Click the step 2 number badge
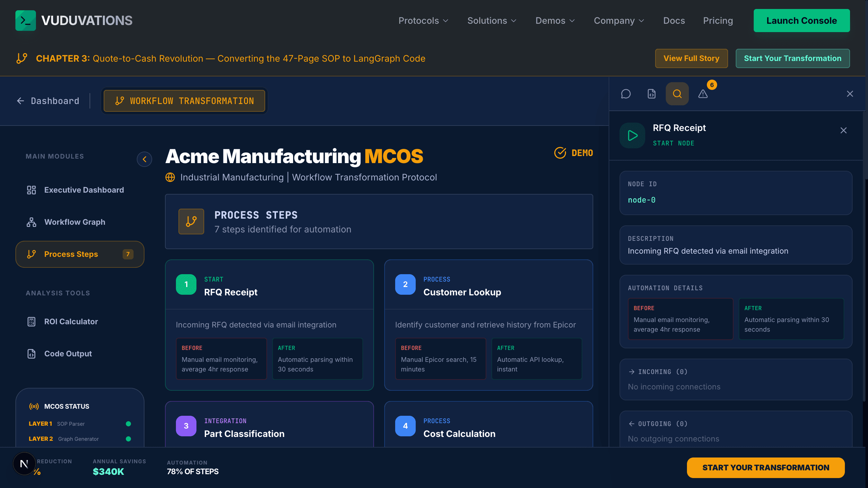868x488 pixels. click(x=405, y=284)
